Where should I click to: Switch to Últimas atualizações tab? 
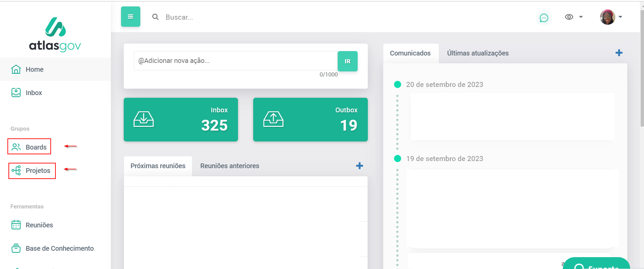pos(478,53)
